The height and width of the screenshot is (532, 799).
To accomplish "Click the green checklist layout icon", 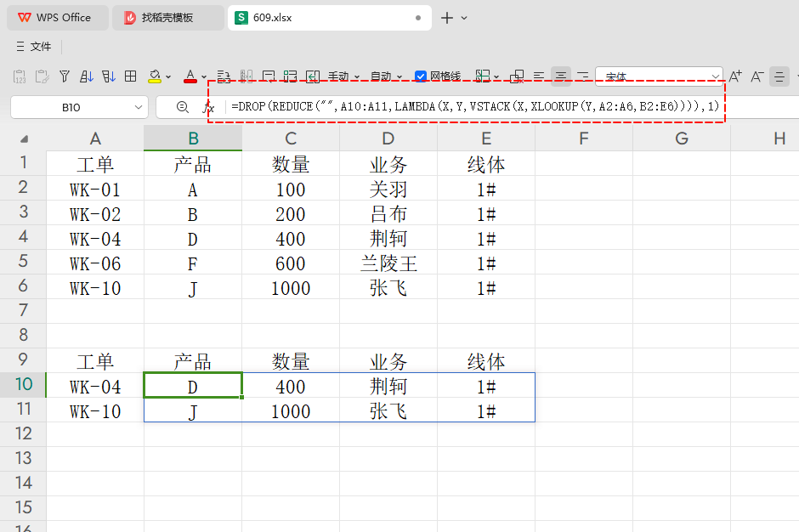I will point(291,76).
